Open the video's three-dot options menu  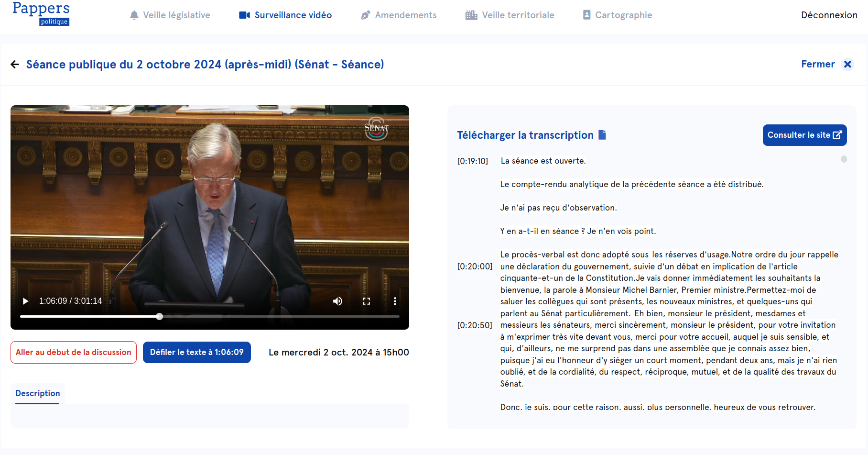tap(395, 301)
